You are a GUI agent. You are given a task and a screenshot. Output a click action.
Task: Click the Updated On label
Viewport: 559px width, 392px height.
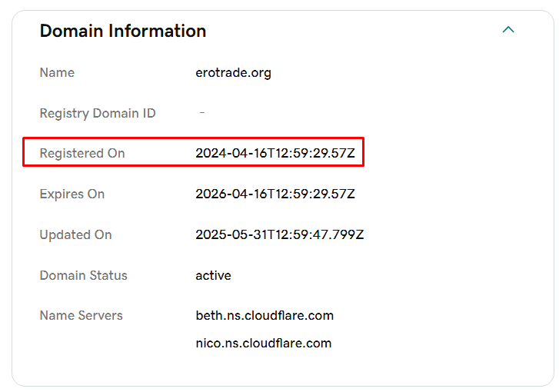[x=75, y=235]
